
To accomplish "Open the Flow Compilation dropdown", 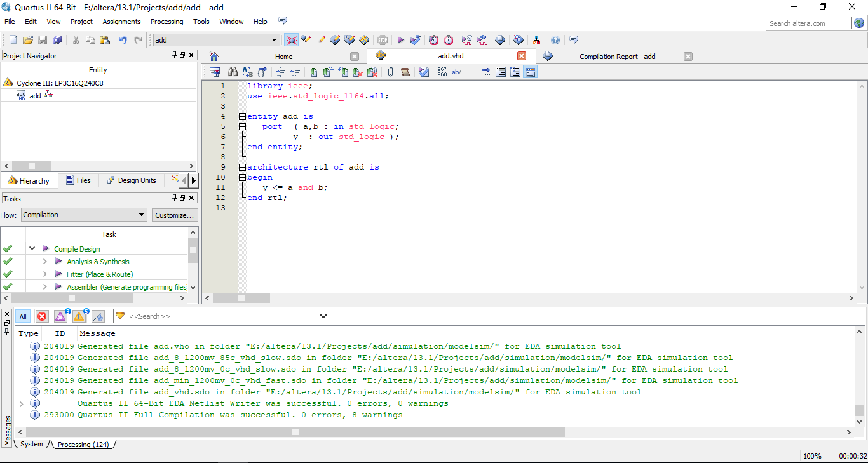I will (84, 215).
